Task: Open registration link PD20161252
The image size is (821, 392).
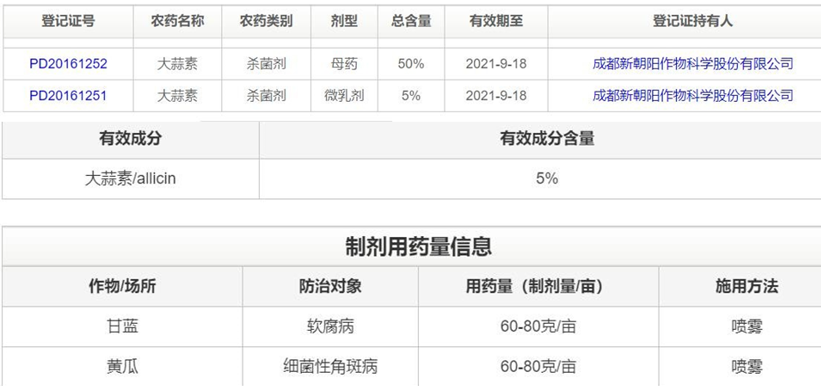Action: (x=68, y=64)
